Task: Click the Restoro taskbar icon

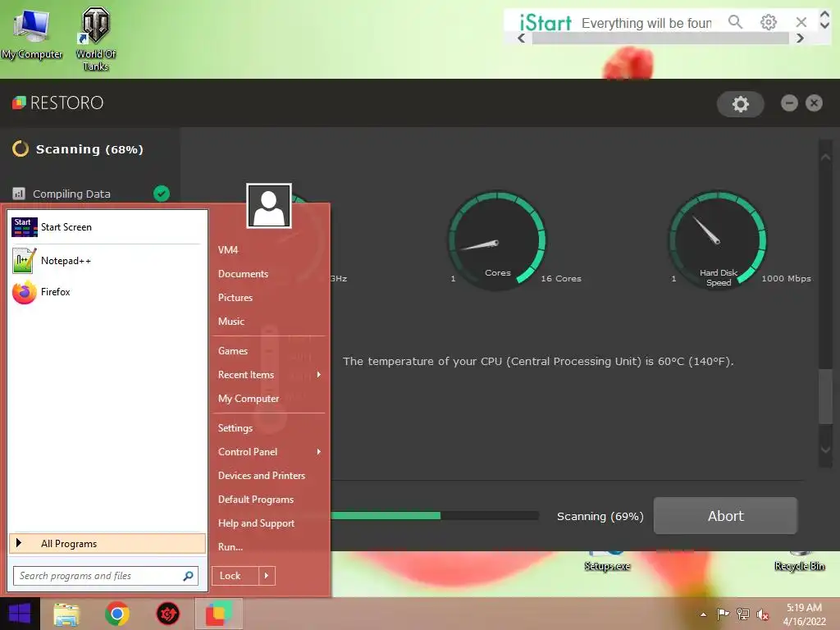Action: tap(218, 614)
